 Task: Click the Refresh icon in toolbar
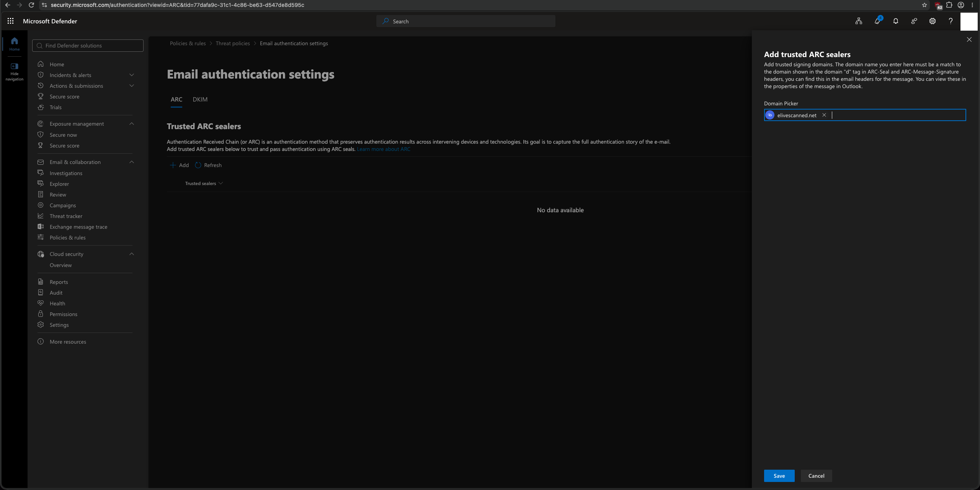[x=198, y=165]
